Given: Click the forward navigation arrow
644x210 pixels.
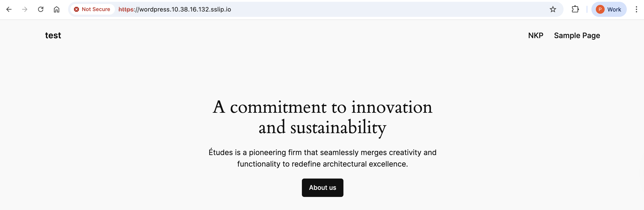Looking at the screenshot, I should (x=25, y=10).
